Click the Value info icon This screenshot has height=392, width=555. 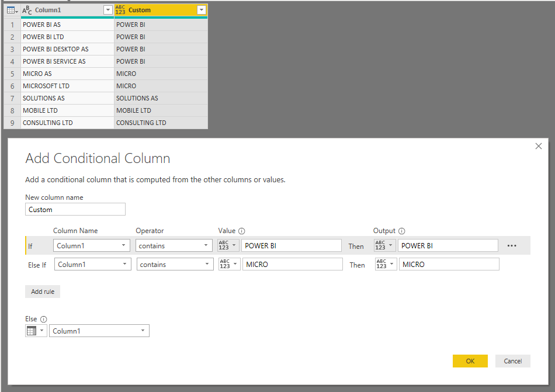[241, 231]
